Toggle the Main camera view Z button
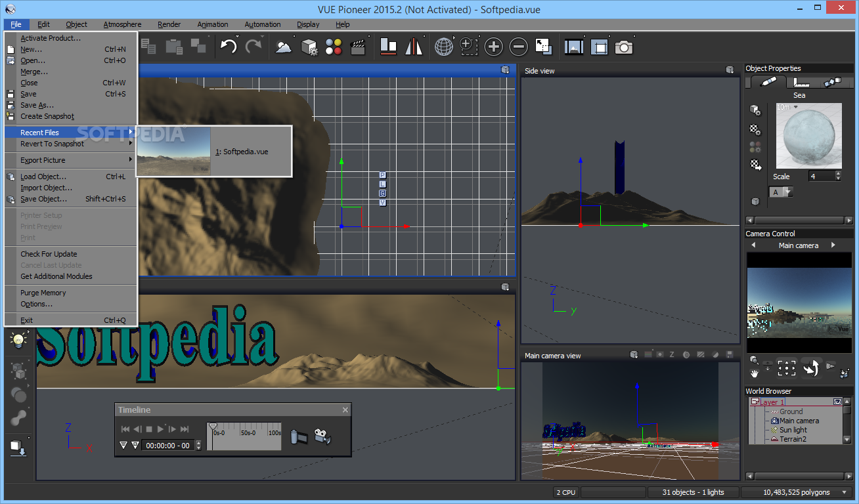Screen dimensions: 859x504 click(671, 355)
